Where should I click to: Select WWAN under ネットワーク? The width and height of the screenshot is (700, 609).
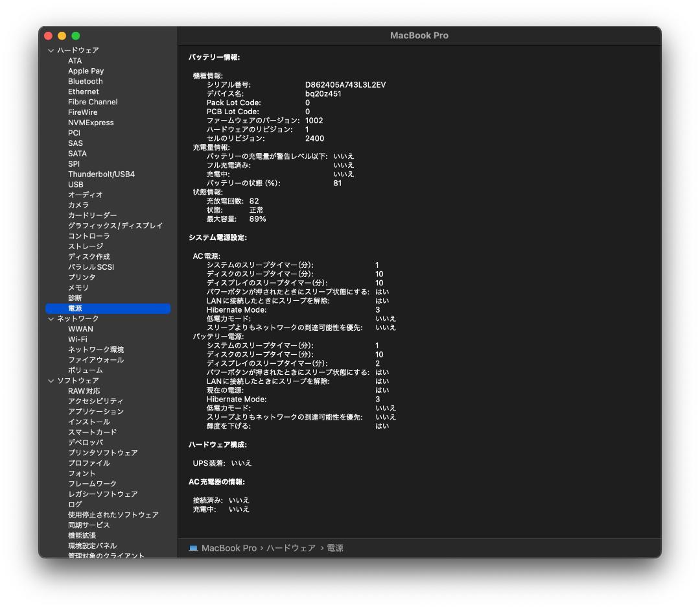(x=80, y=329)
